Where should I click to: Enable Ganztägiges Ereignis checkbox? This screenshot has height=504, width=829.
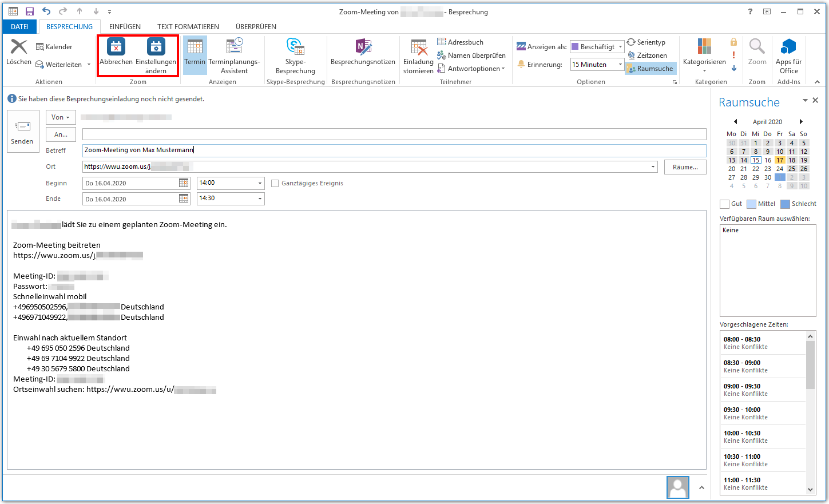click(x=275, y=184)
